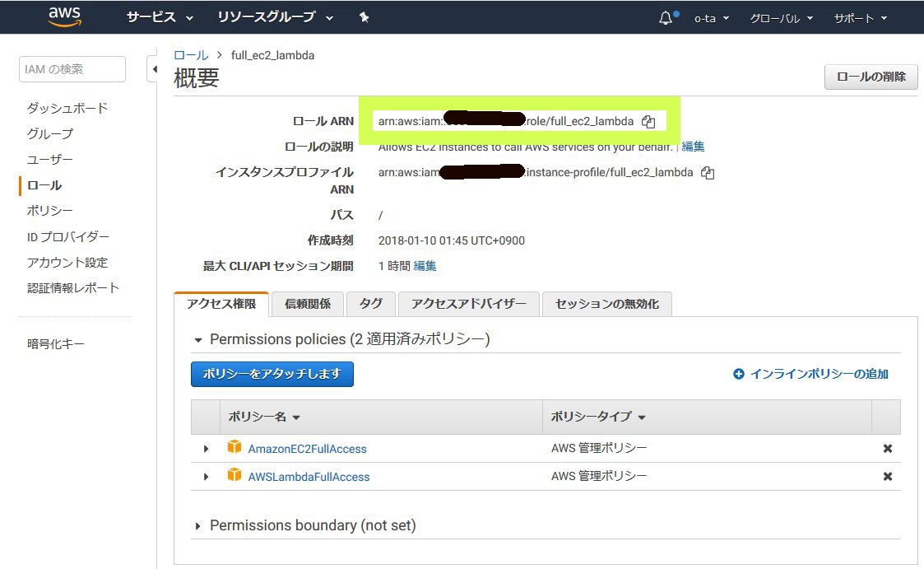
Task: Sort by ポリシー名 column
Action: coord(264,417)
